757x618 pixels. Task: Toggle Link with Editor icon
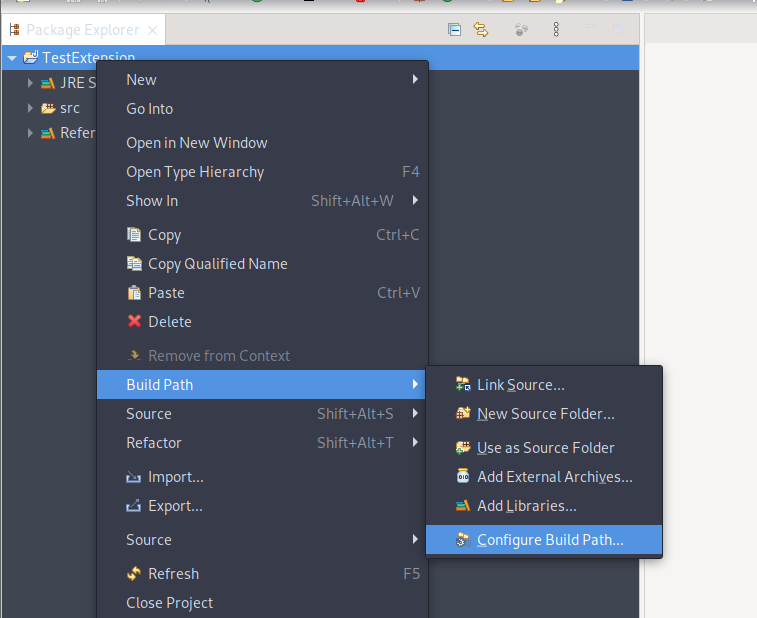point(481,30)
